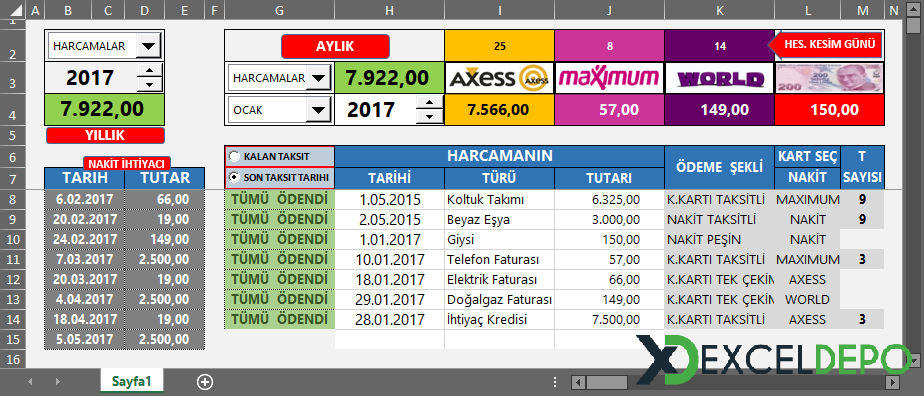Image resolution: width=924 pixels, height=396 pixels.
Task: Click the select-all corner of the grid
Action: pos(14,10)
